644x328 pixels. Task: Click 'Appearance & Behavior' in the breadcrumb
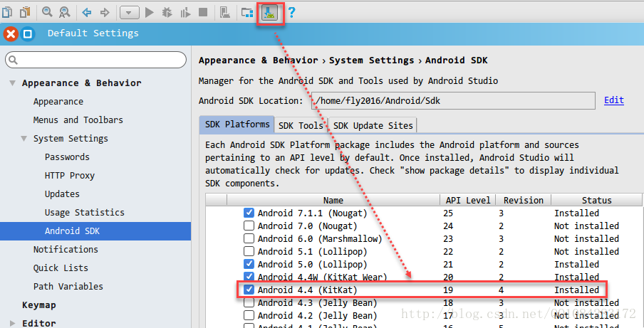point(259,60)
